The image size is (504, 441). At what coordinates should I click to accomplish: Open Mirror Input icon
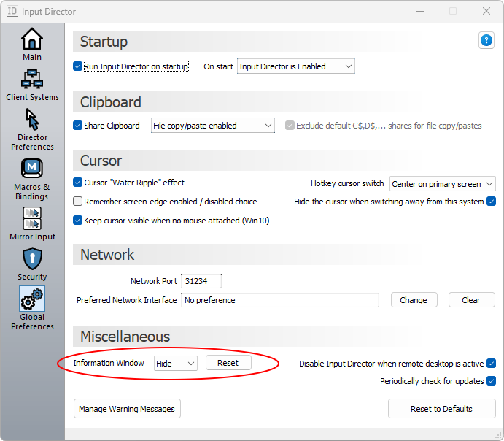click(x=32, y=218)
